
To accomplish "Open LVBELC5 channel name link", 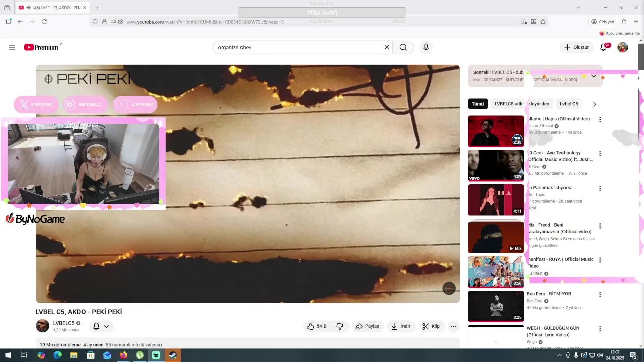I will [64, 323].
